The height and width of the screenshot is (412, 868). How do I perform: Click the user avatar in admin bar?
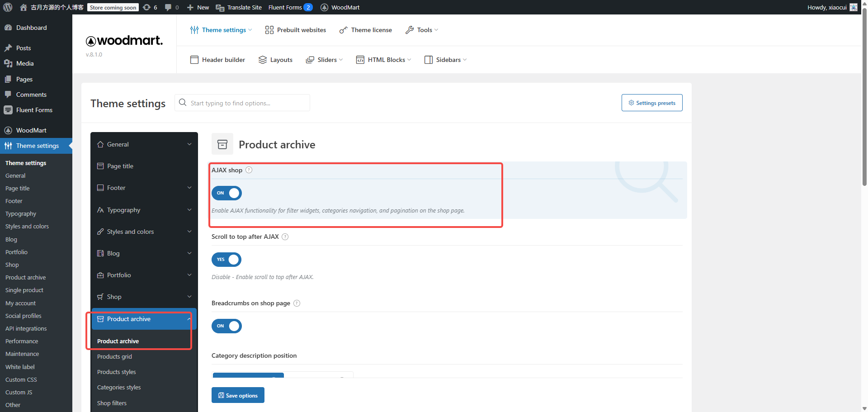tap(854, 7)
